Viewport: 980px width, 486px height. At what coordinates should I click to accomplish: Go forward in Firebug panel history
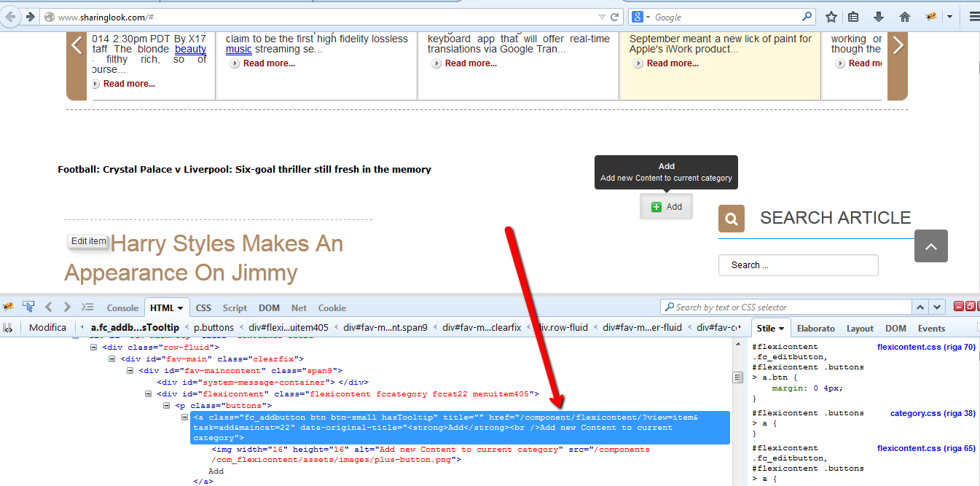click(67, 307)
